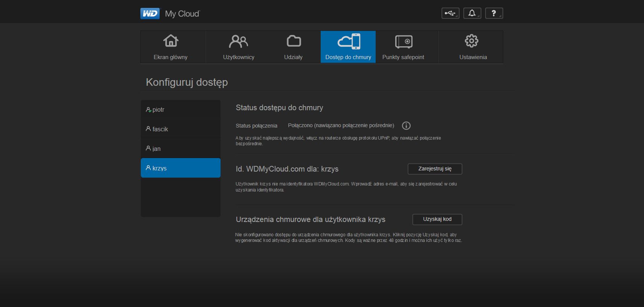The image size is (644, 307).
Task: Switch to the Ustawienia tab
Action: (471, 47)
